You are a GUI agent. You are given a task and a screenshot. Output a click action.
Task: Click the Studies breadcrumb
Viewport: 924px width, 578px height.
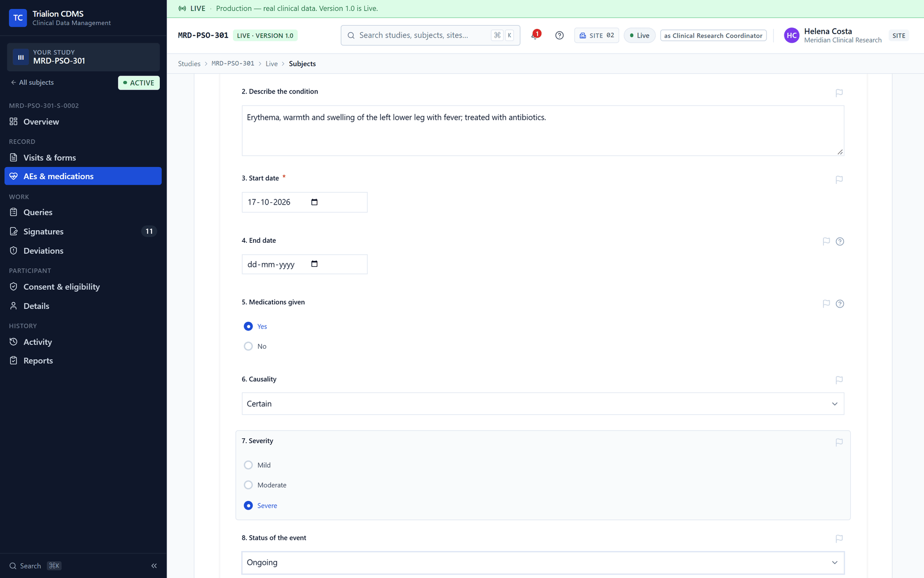pos(189,64)
